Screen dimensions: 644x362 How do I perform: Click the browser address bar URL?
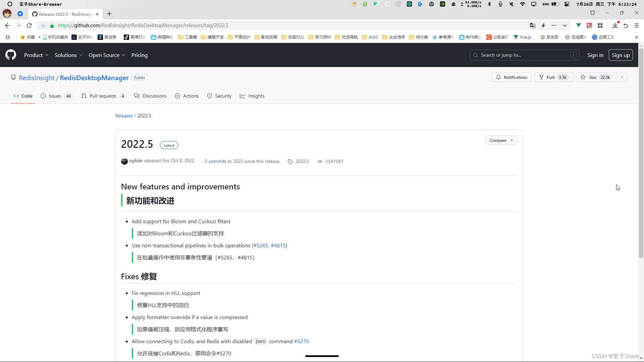point(143,25)
